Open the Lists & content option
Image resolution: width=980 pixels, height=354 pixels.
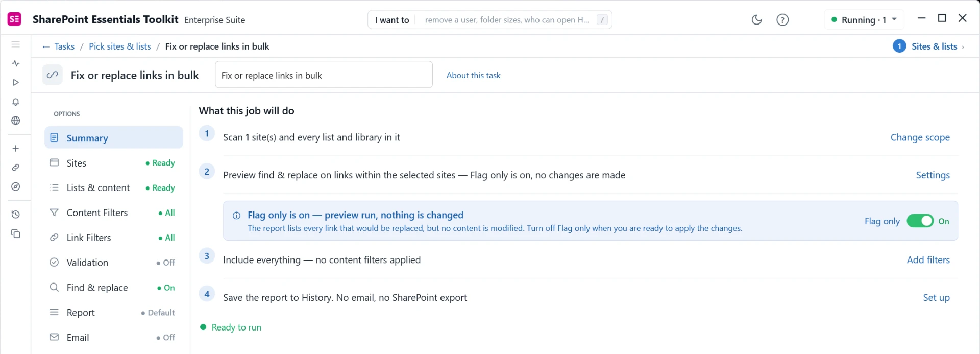coord(114,188)
